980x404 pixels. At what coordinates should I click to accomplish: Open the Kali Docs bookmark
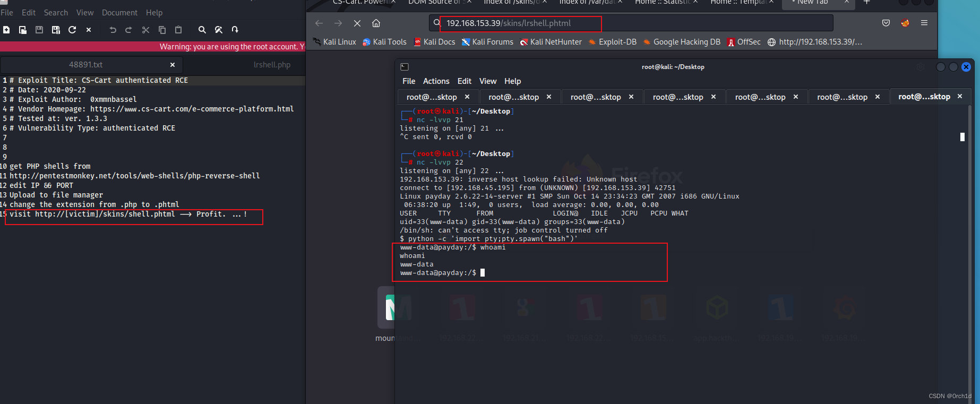click(x=434, y=42)
